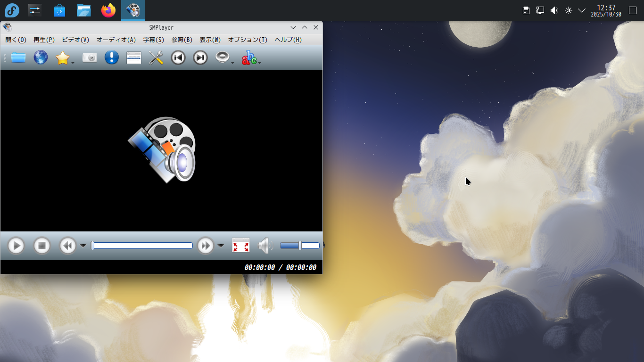Open the system volume tray icon
Screen dimensions: 644x362
554,10
